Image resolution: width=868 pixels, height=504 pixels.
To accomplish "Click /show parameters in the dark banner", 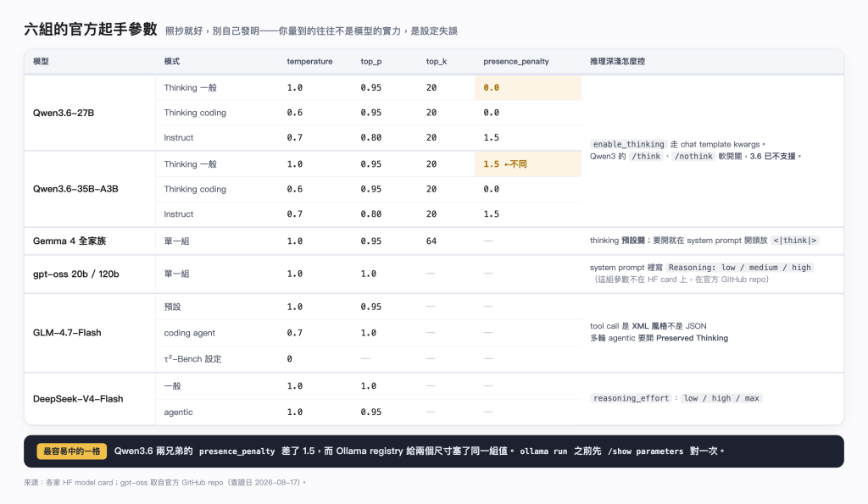I will point(645,451).
